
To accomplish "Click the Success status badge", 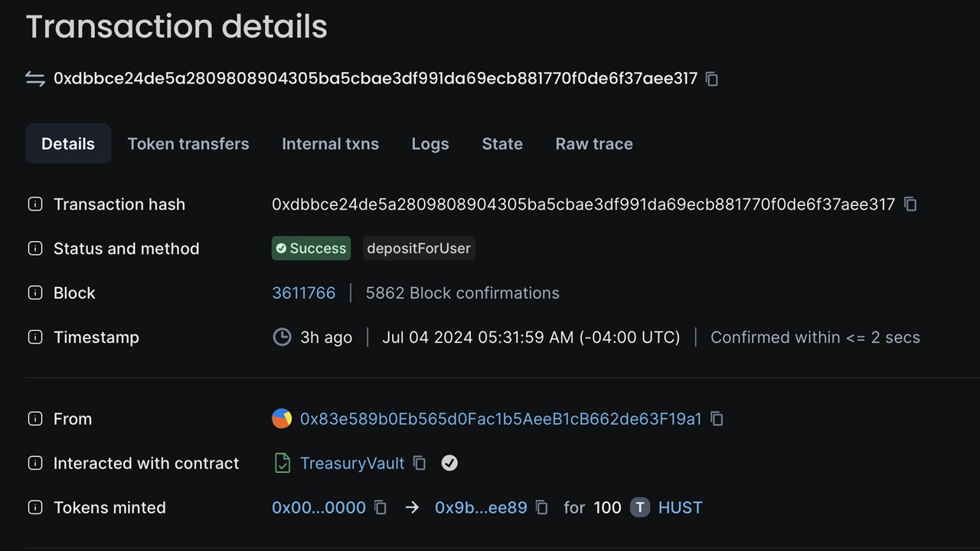I will tap(311, 248).
